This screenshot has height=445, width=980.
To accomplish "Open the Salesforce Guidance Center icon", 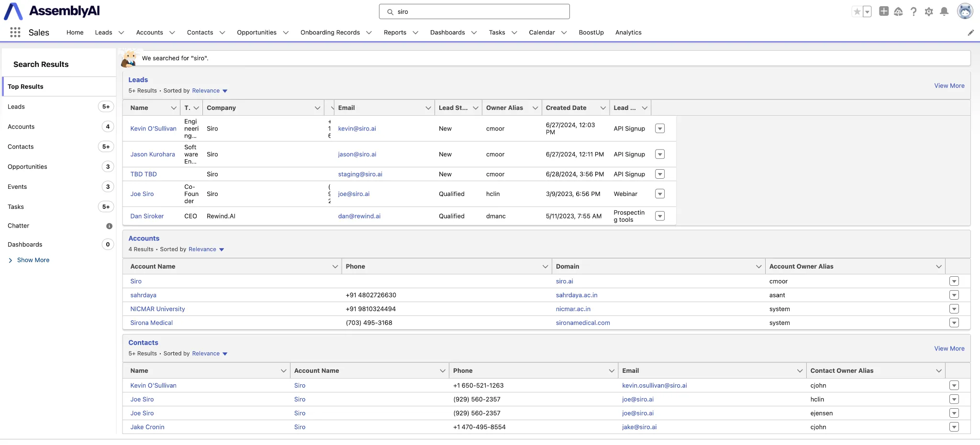I will click(x=898, y=11).
